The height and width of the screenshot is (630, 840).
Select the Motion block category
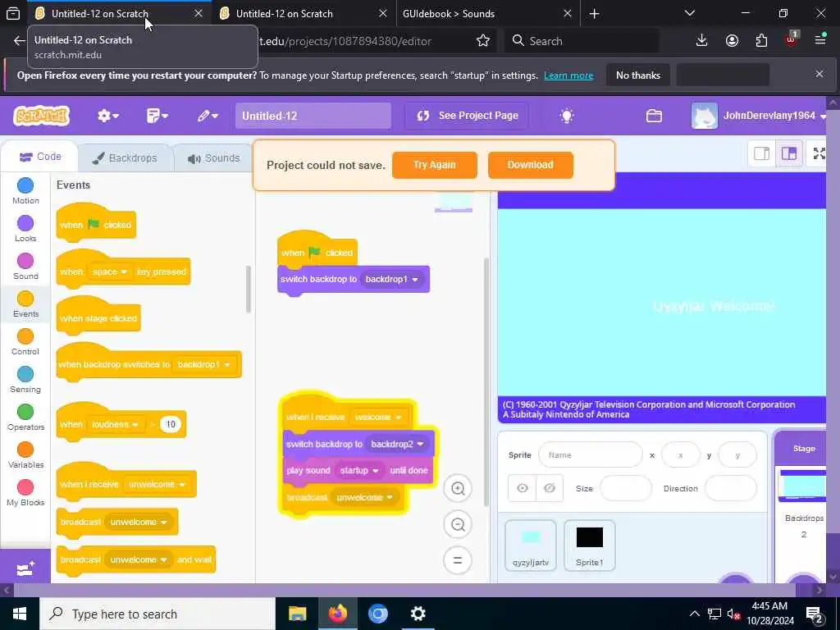[x=25, y=191]
